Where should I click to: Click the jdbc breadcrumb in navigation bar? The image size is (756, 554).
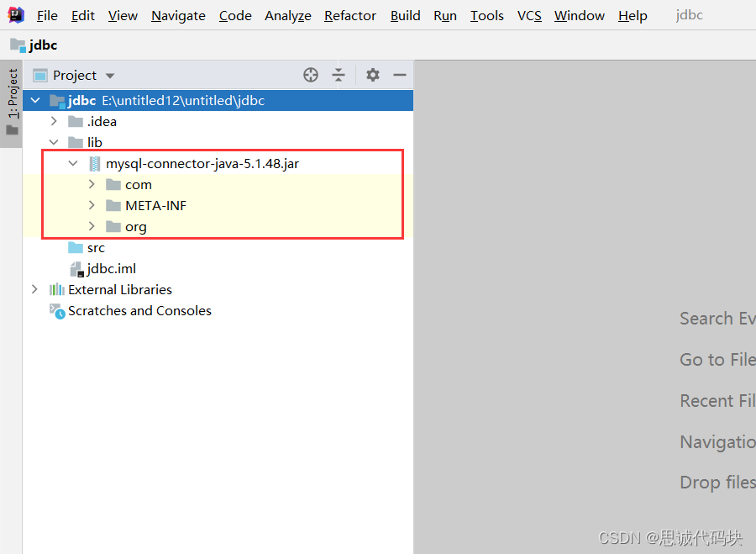(x=34, y=45)
